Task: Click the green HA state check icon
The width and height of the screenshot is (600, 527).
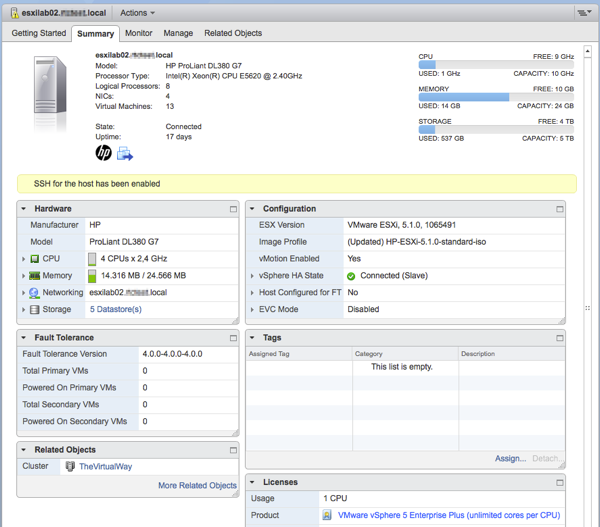Action: point(351,276)
